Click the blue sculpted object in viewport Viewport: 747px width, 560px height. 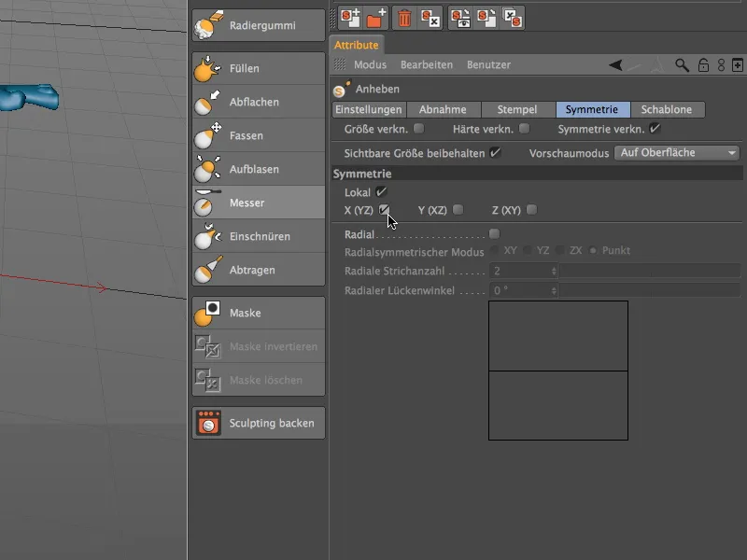pyautogui.click(x=30, y=97)
